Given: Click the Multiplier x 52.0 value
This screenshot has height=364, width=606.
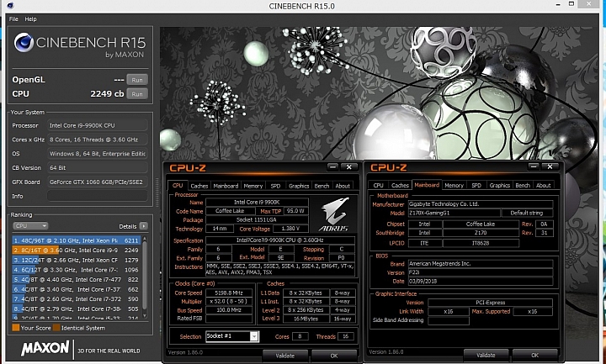Looking at the screenshot, I should 229,302.
